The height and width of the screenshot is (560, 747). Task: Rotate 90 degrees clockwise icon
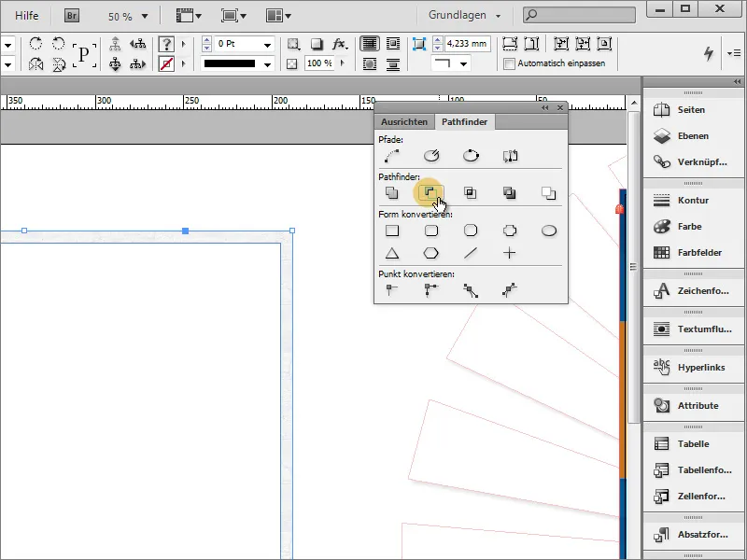pos(35,44)
